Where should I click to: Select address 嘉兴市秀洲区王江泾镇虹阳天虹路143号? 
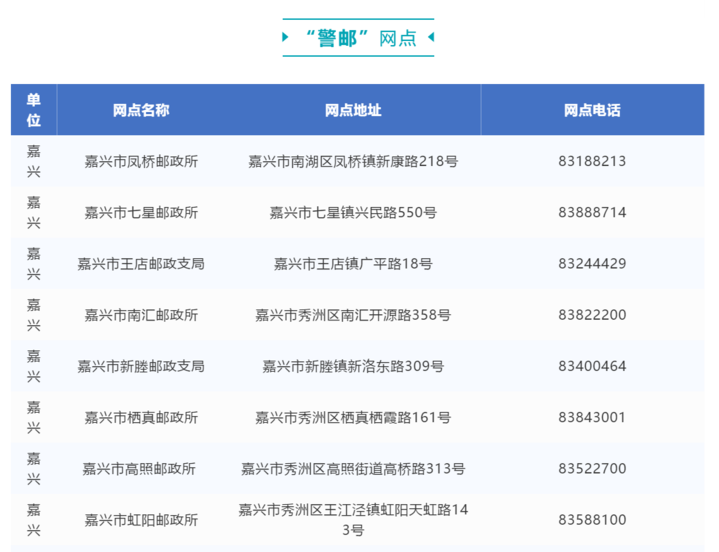pyautogui.click(x=353, y=520)
